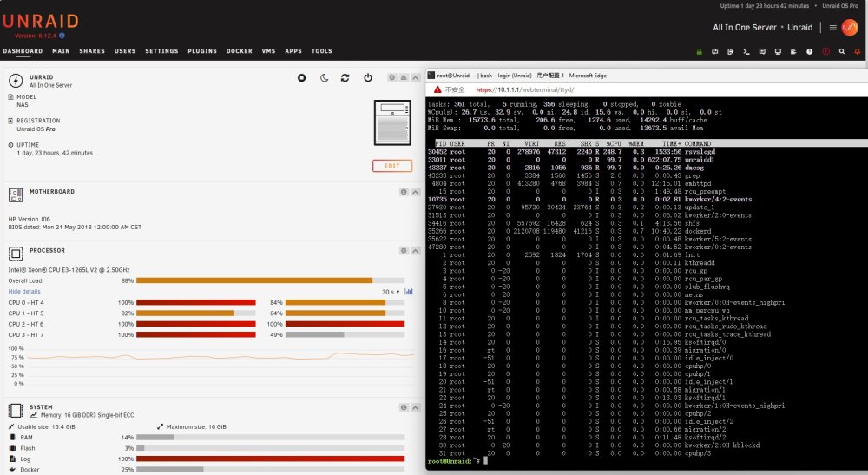Collapse the Processor tile chevron
The height and width of the screenshot is (475, 868).
(415, 251)
